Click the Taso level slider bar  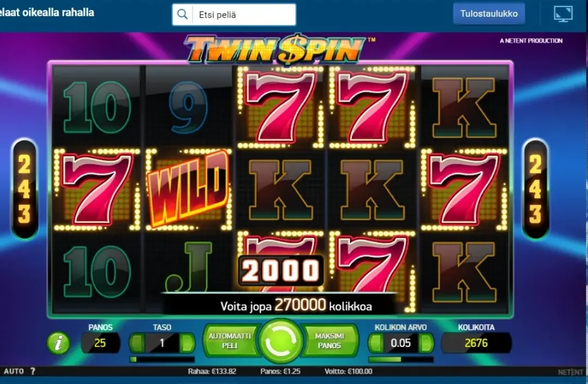[x=162, y=359]
